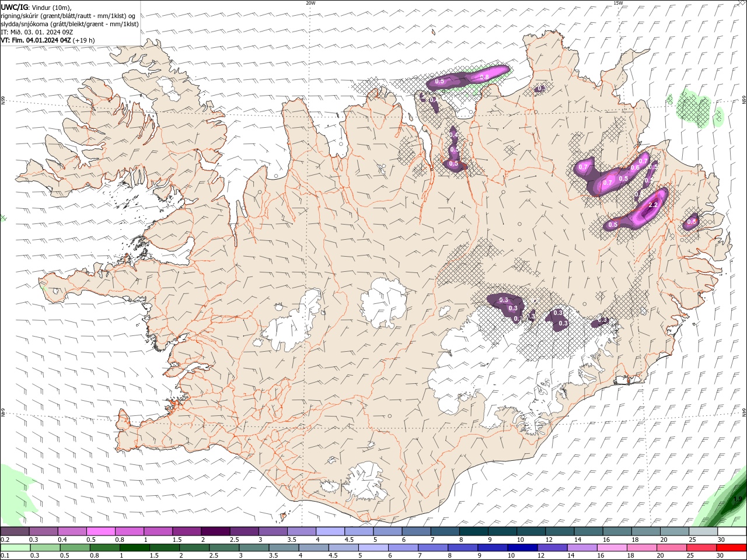This screenshot has height=560, width=747.
Task: Click the 'VT: Fim. 04.01.2024 04Z (+19 h)' line
Action: click(48, 40)
